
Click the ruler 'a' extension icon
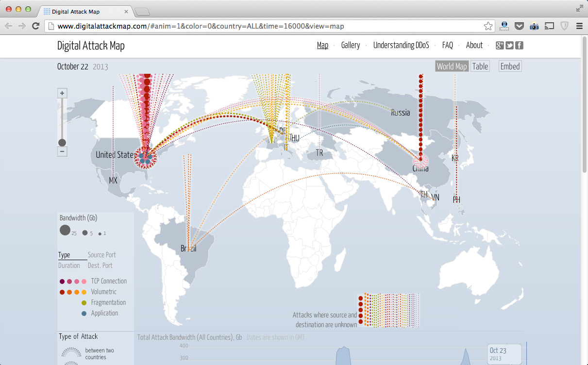tap(504, 26)
